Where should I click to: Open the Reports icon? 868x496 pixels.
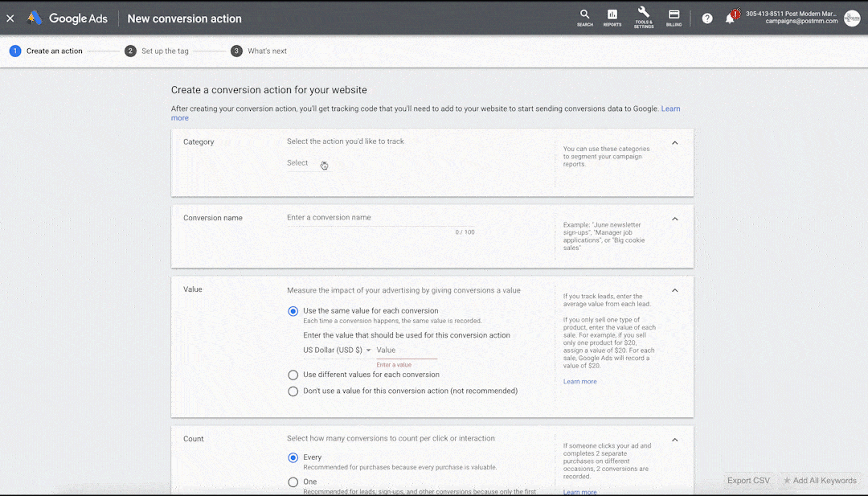612,15
